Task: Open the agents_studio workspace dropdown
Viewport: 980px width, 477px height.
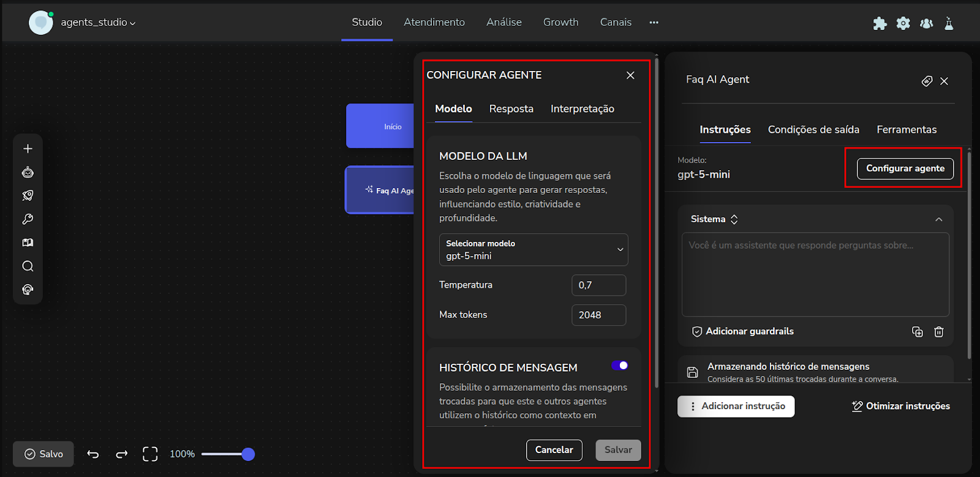Action: coord(98,23)
